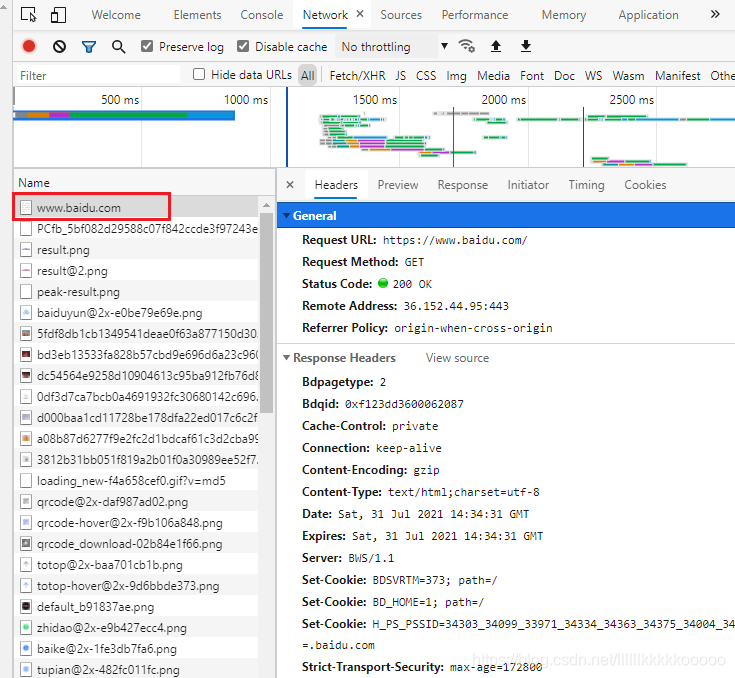Filter requests by All types
This screenshot has width=735, height=678.
308,75
